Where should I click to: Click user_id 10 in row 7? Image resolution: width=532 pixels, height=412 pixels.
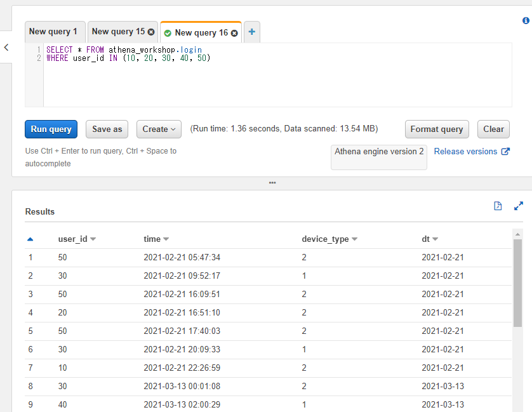[62, 368]
